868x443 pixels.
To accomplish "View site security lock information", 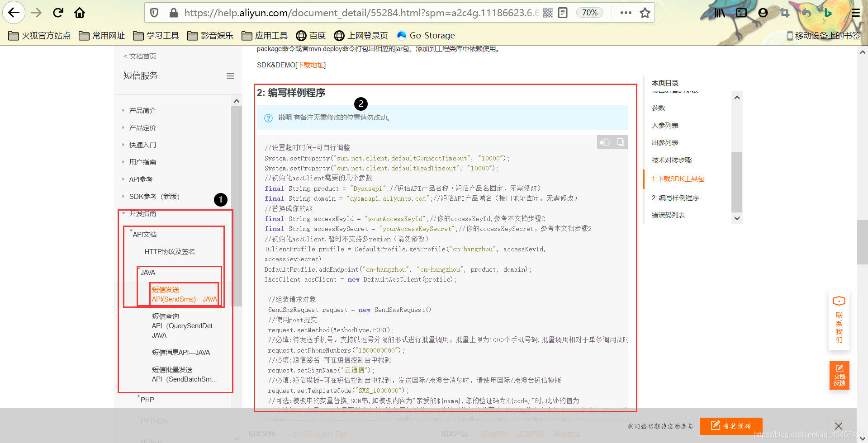I will [x=173, y=13].
